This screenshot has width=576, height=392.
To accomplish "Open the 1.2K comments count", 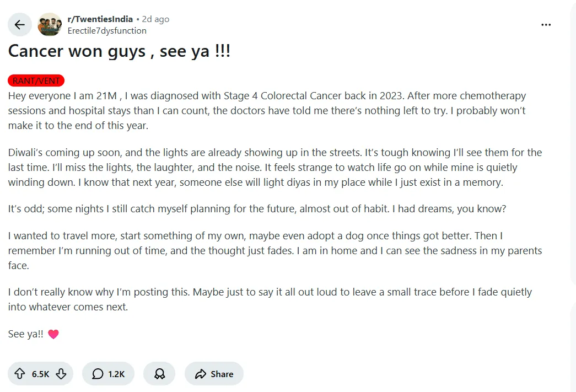I will [116, 374].
